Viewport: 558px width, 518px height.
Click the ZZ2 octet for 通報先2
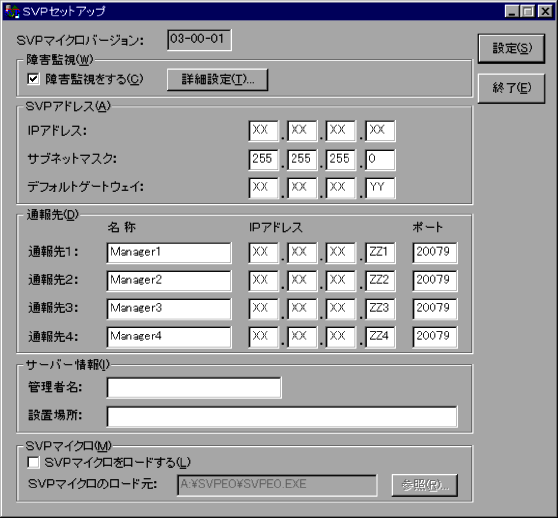coord(380,281)
